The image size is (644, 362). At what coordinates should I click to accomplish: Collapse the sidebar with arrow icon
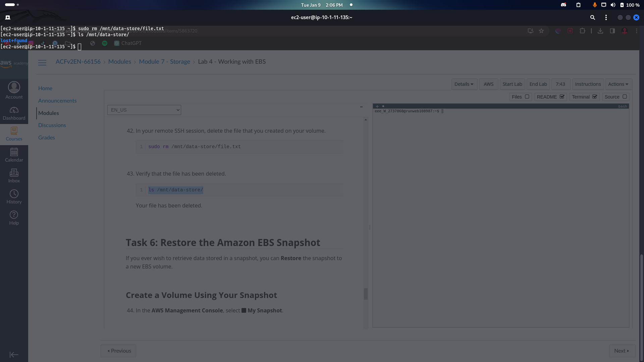14,355
